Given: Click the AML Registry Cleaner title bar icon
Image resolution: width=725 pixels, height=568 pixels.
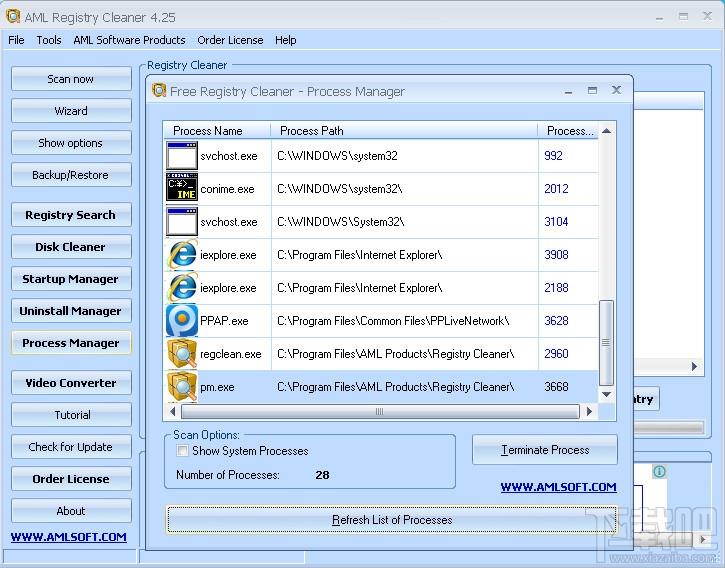Looking at the screenshot, I should point(13,15).
